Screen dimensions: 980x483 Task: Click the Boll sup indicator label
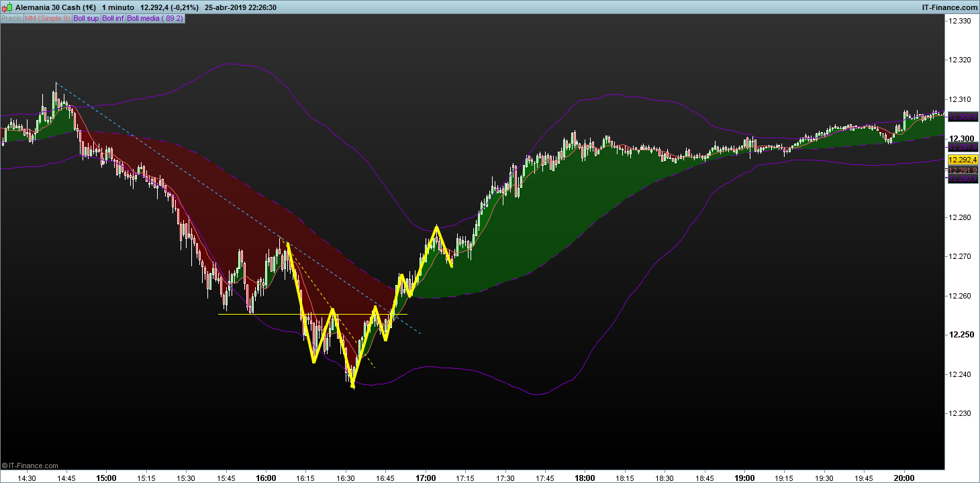point(86,19)
